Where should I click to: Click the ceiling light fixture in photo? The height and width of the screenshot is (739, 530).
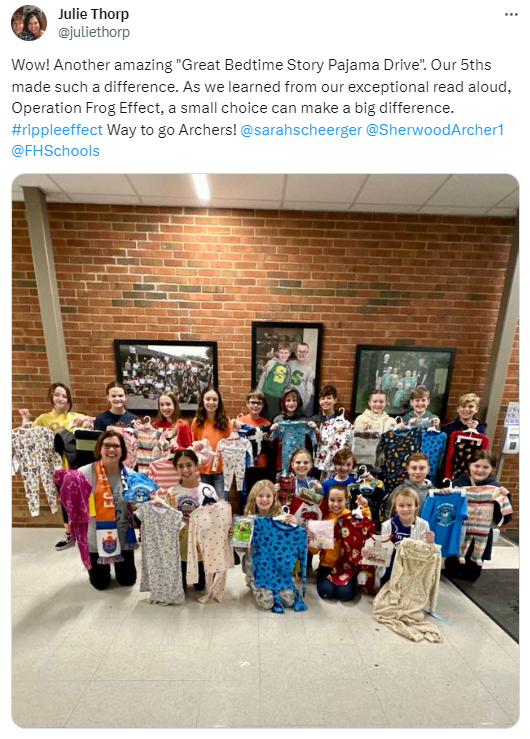(x=201, y=187)
